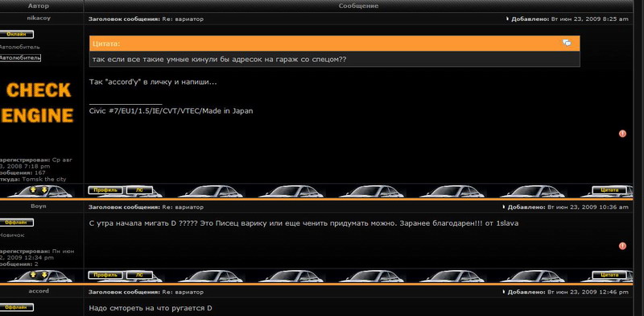The width and height of the screenshot is (644, 316).
Task: Click the speech bubble icon in Цитата header
Action: (567, 43)
